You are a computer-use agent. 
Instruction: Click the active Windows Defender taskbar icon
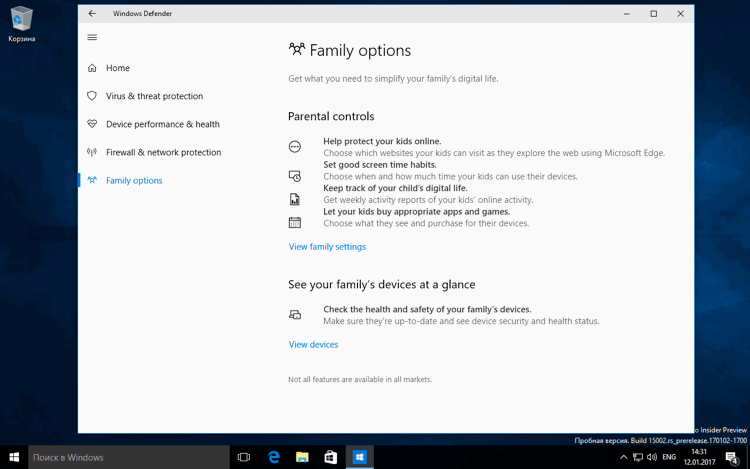coord(359,458)
